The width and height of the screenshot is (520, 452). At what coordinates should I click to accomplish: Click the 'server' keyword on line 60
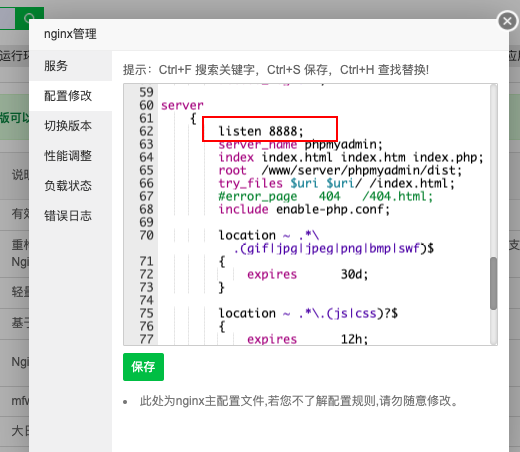(182, 106)
